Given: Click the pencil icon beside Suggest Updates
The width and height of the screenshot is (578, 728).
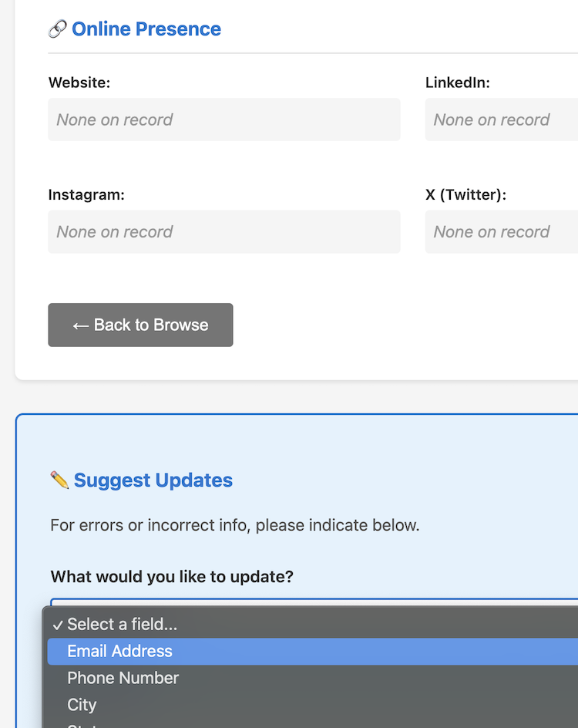Looking at the screenshot, I should (59, 480).
